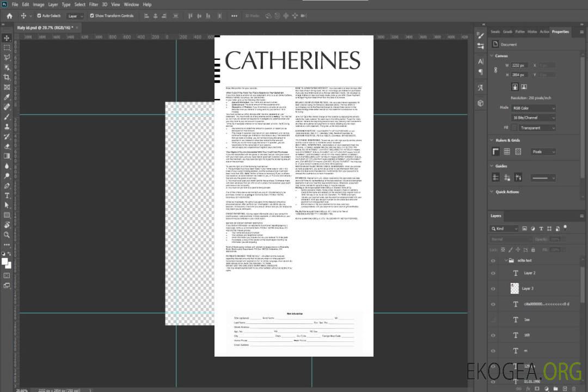This screenshot has width=588, height=392.
Task: Open the layer filter 'Kind' dropdown
Action: click(x=504, y=229)
